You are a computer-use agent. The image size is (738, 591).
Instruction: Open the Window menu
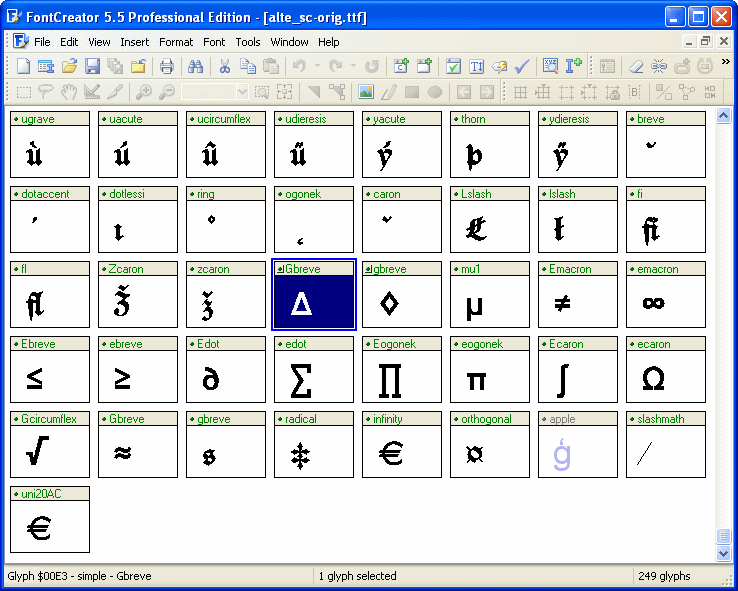coord(289,42)
